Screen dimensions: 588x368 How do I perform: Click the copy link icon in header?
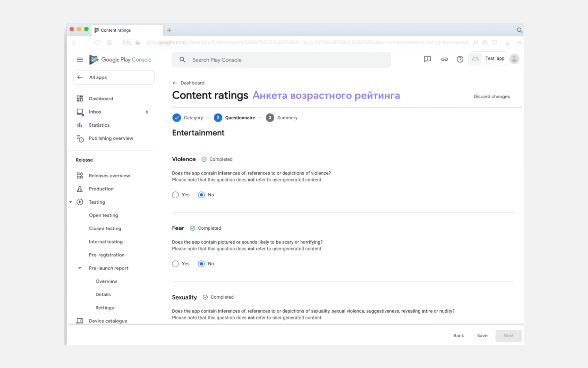coord(444,59)
